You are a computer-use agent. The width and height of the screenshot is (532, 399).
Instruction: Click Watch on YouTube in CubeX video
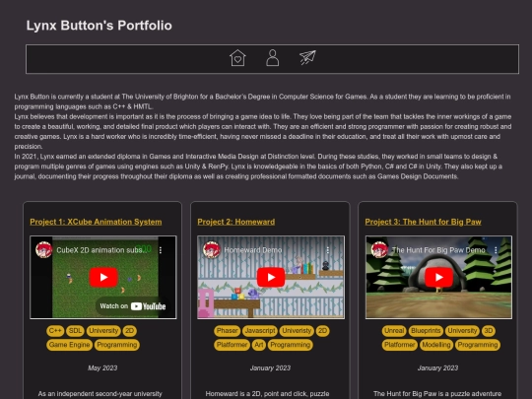(x=133, y=306)
